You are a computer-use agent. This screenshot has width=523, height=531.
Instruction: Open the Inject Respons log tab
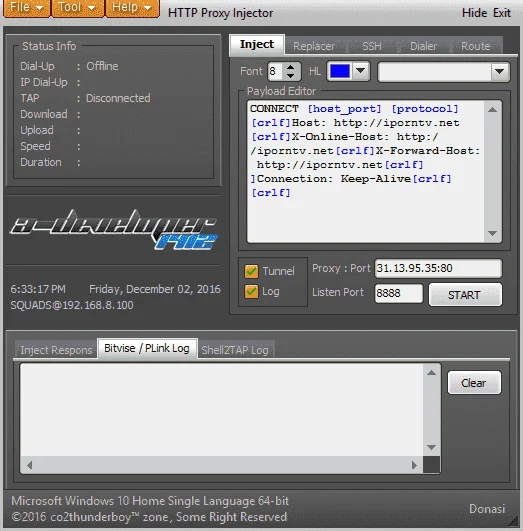[x=56, y=350]
